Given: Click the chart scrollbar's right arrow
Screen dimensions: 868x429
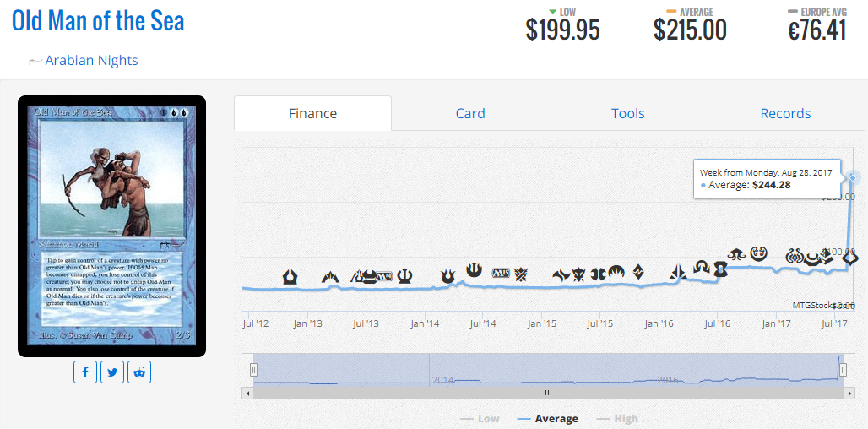Looking at the screenshot, I should click(x=849, y=393).
